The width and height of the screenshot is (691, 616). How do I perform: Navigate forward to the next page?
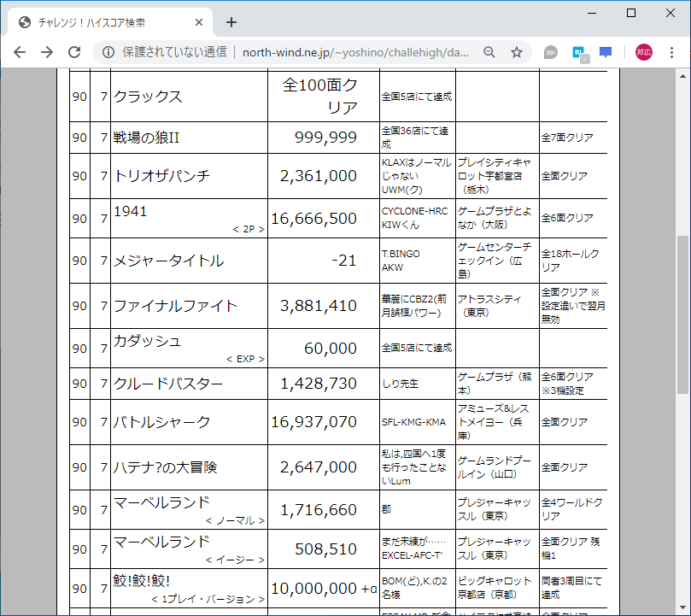click(x=47, y=51)
